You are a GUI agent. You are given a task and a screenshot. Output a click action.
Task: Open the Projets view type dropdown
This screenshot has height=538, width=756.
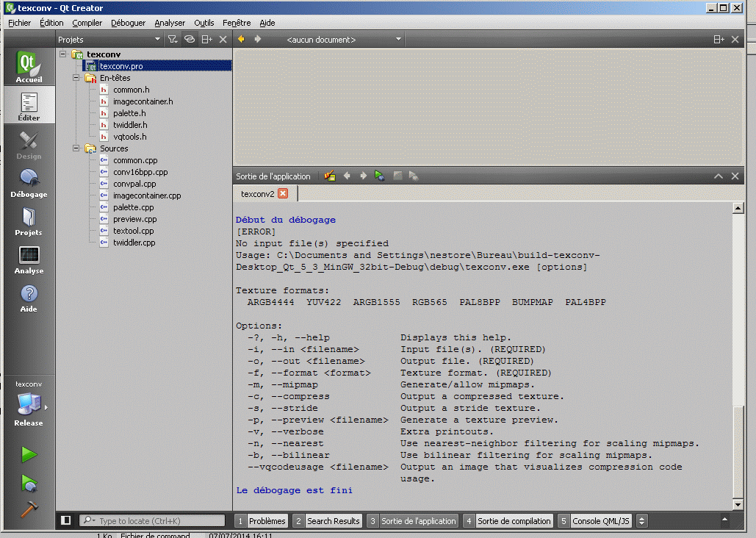click(109, 40)
